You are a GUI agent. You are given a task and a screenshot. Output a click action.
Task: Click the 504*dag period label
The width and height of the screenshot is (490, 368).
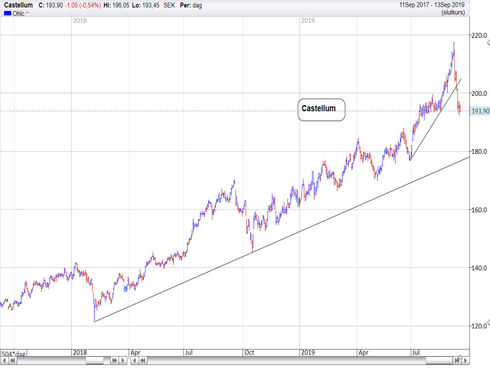[x=14, y=353]
